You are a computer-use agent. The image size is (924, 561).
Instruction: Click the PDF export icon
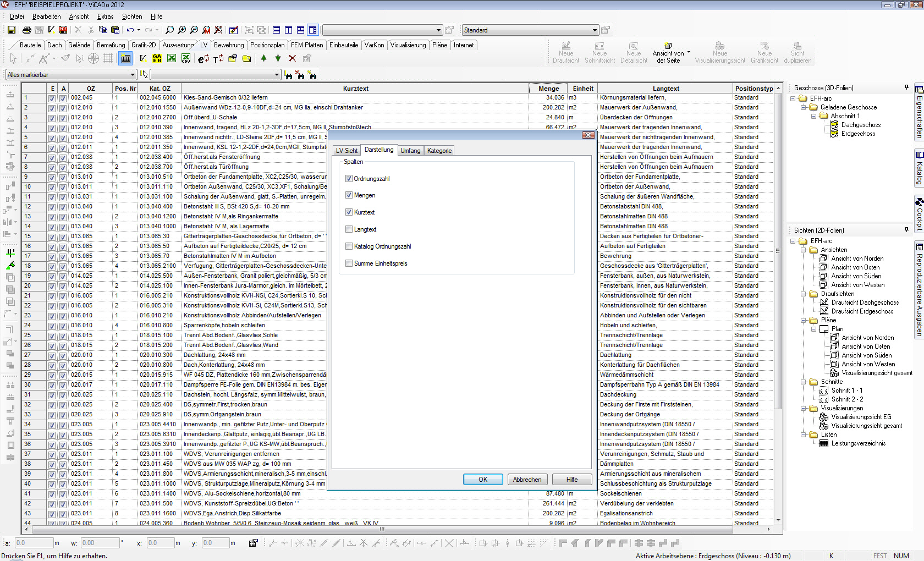pos(63,30)
